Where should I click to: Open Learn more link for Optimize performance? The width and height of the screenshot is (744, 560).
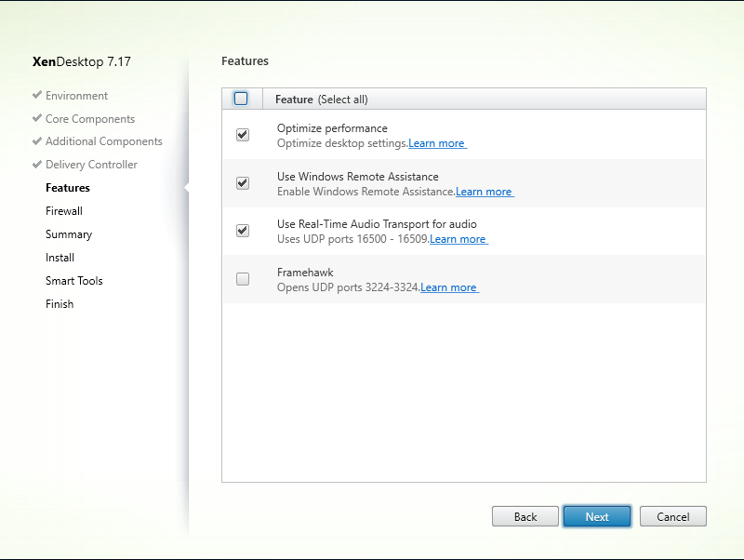click(x=437, y=143)
